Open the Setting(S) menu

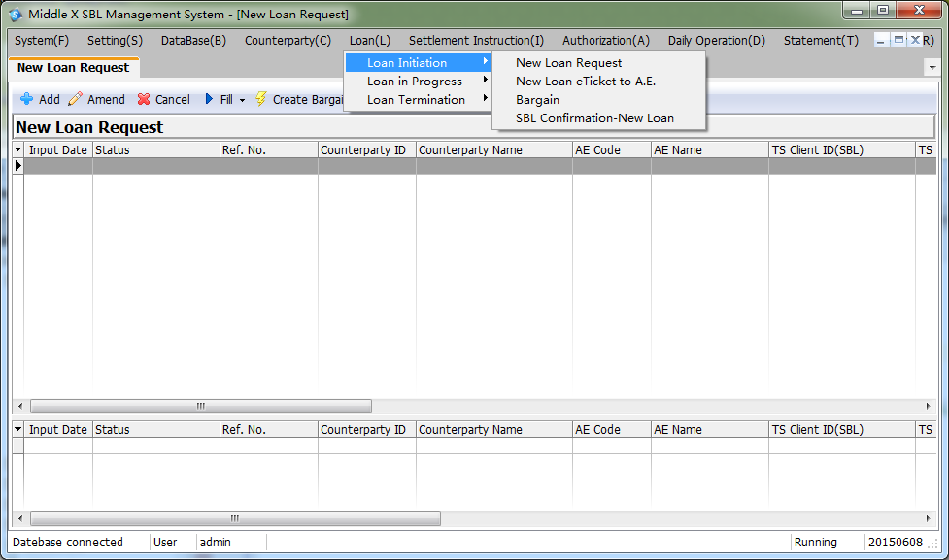pyautogui.click(x=115, y=41)
